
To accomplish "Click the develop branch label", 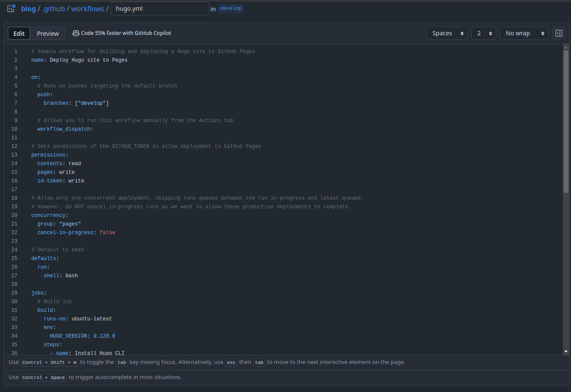I will click(x=231, y=9).
